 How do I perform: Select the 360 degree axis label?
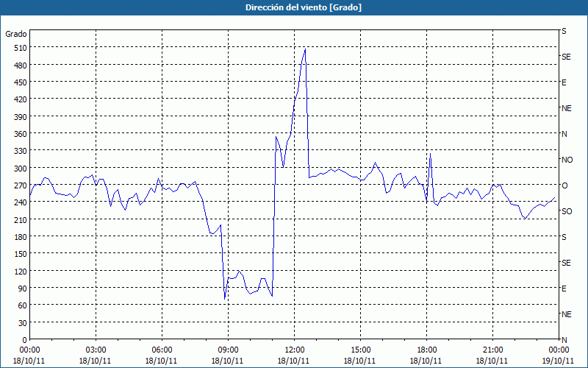[x=21, y=134]
